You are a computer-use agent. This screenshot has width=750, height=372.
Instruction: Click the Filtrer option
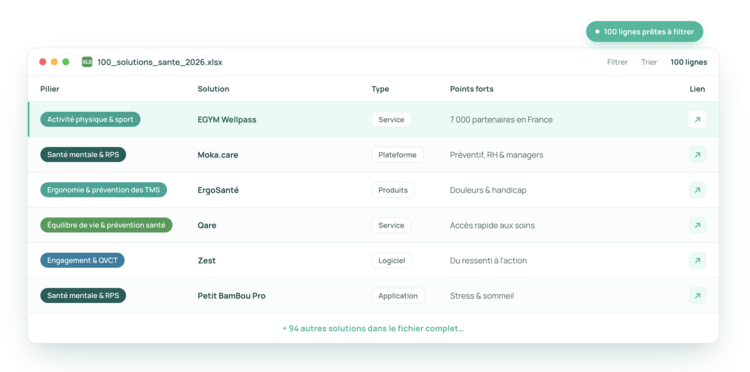[617, 62]
